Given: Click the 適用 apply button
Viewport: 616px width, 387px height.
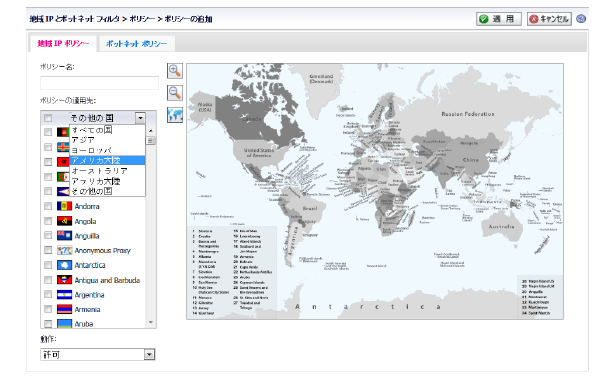Looking at the screenshot, I should [x=499, y=19].
